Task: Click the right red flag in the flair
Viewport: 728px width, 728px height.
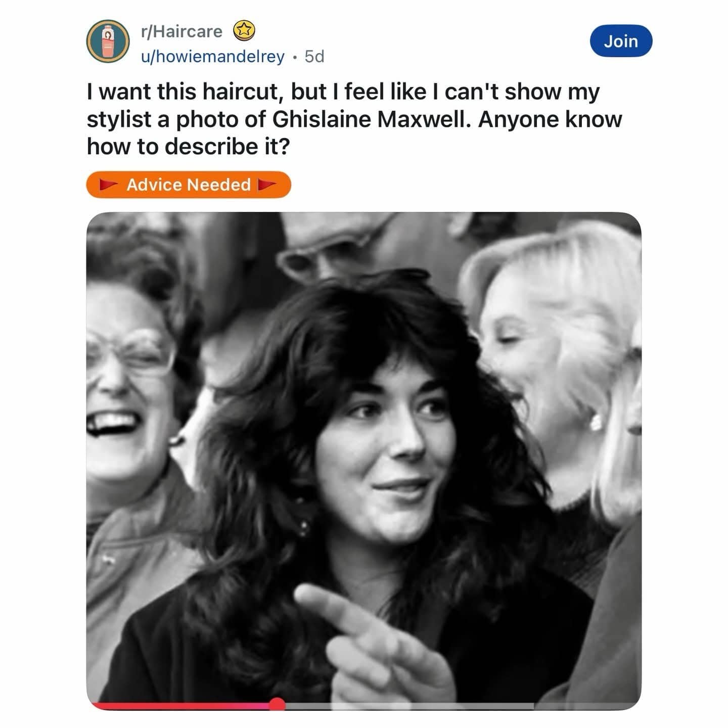Action: coord(267,185)
